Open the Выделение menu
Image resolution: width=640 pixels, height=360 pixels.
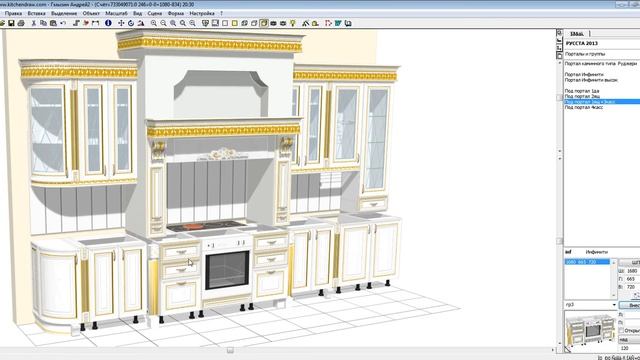[x=64, y=13]
